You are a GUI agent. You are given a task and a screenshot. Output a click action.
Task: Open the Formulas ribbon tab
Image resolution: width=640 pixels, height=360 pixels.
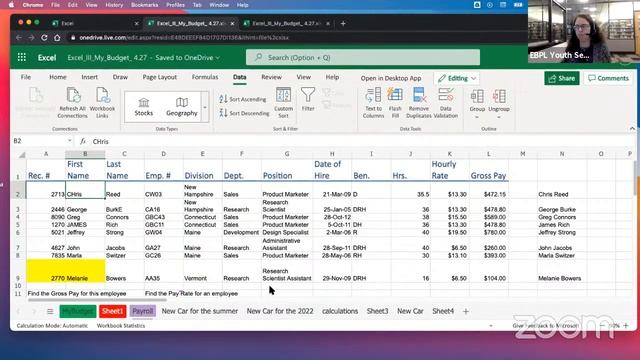pos(204,77)
